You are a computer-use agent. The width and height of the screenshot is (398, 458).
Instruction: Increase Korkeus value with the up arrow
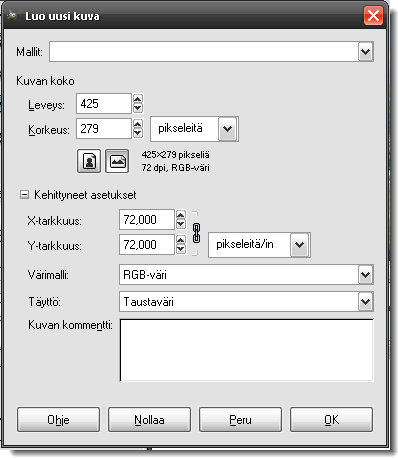click(138, 124)
